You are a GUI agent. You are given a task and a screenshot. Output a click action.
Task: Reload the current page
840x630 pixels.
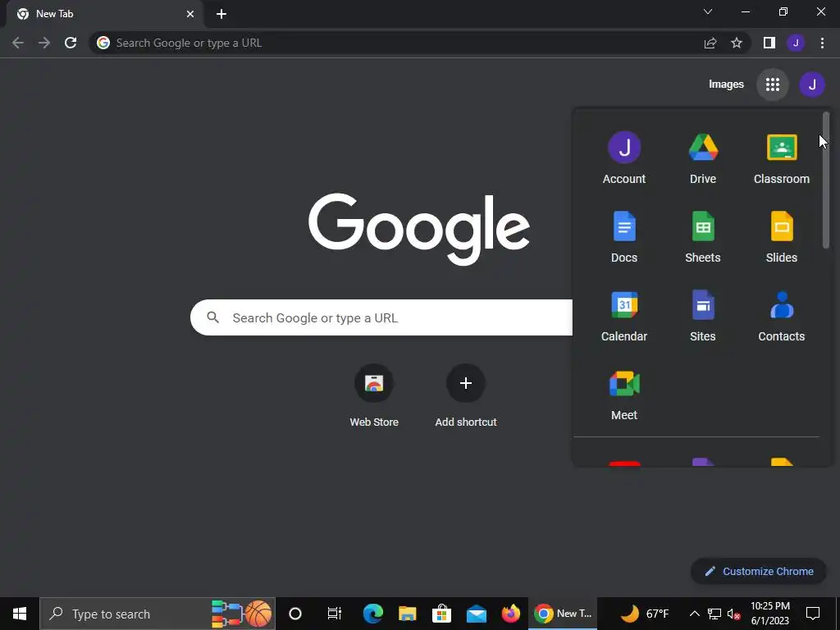(x=71, y=43)
